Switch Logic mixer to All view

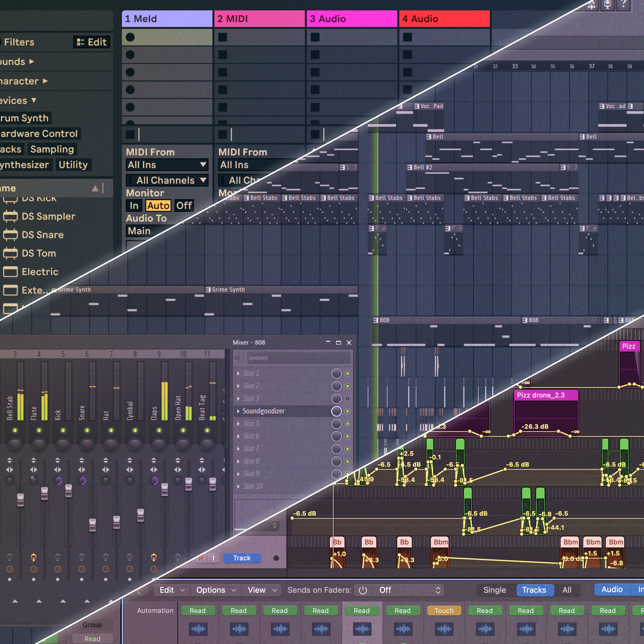click(x=567, y=590)
